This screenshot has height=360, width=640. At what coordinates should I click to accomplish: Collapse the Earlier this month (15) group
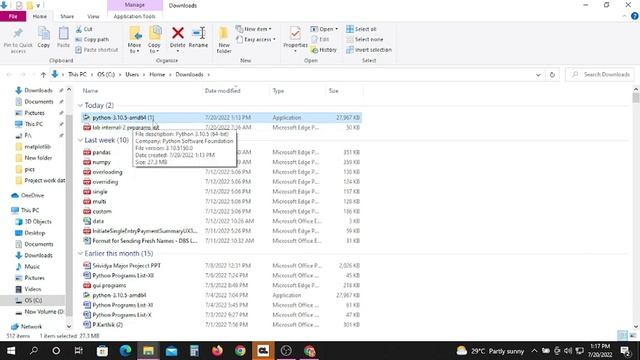point(80,253)
